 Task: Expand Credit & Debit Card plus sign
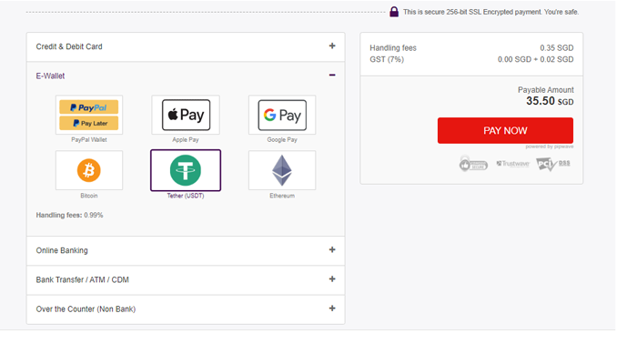(332, 46)
